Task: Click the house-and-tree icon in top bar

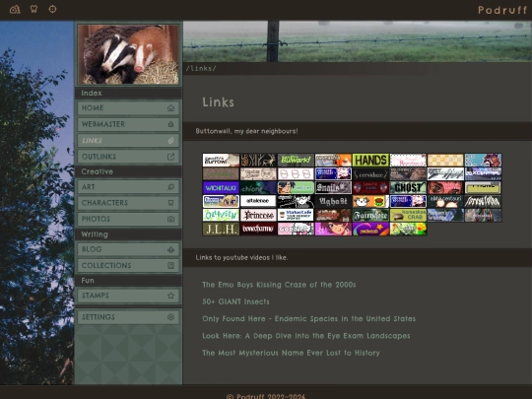Action: 15,9
